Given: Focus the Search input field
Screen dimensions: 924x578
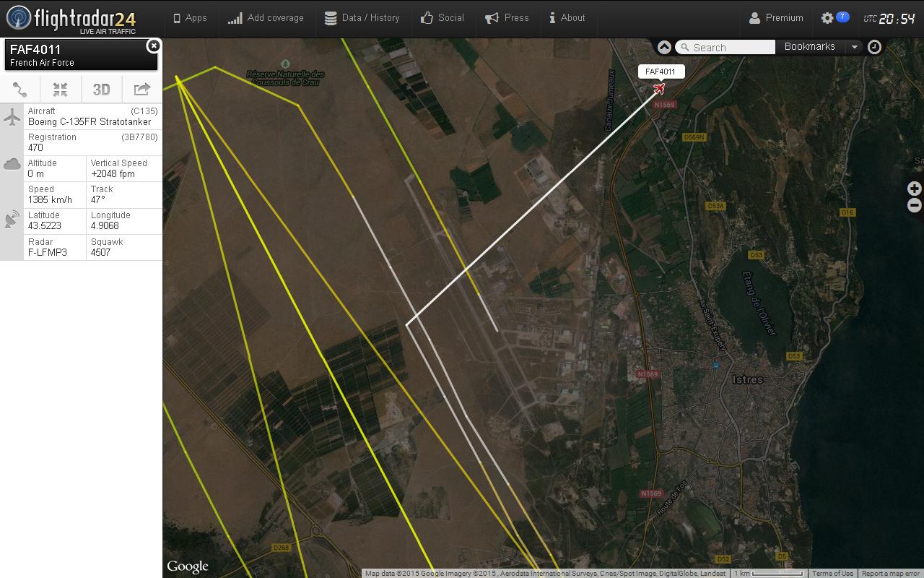Looking at the screenshot, I should (725, 47).
